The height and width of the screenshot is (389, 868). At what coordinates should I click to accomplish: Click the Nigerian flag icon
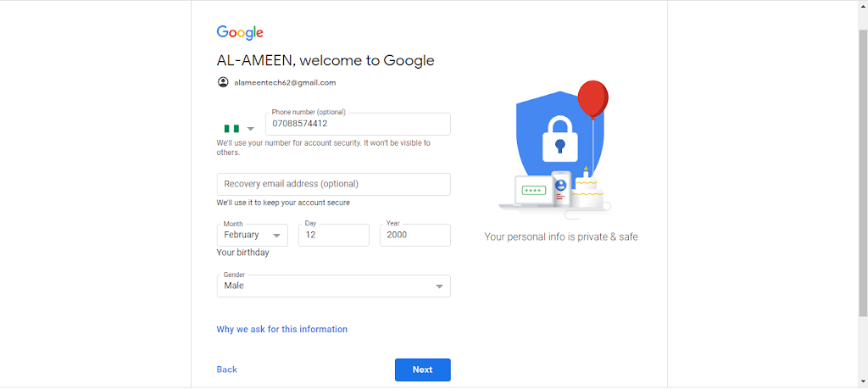pos(231,128)
